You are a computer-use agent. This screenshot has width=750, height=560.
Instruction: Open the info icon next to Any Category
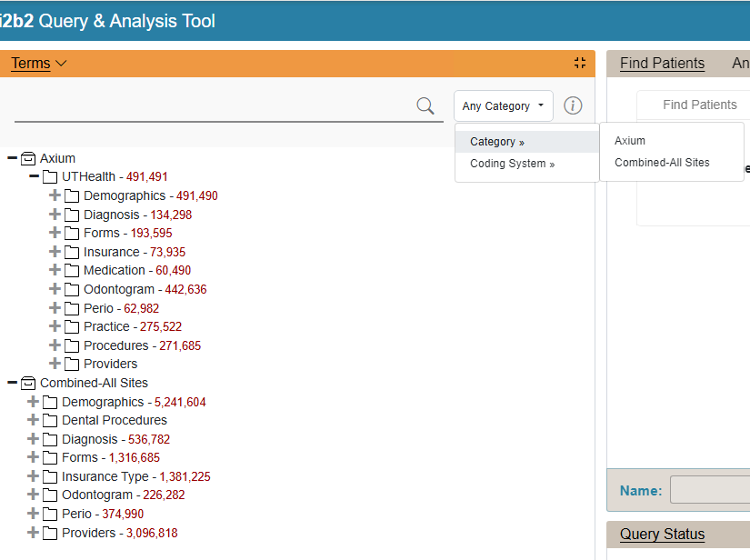(573, 105)
